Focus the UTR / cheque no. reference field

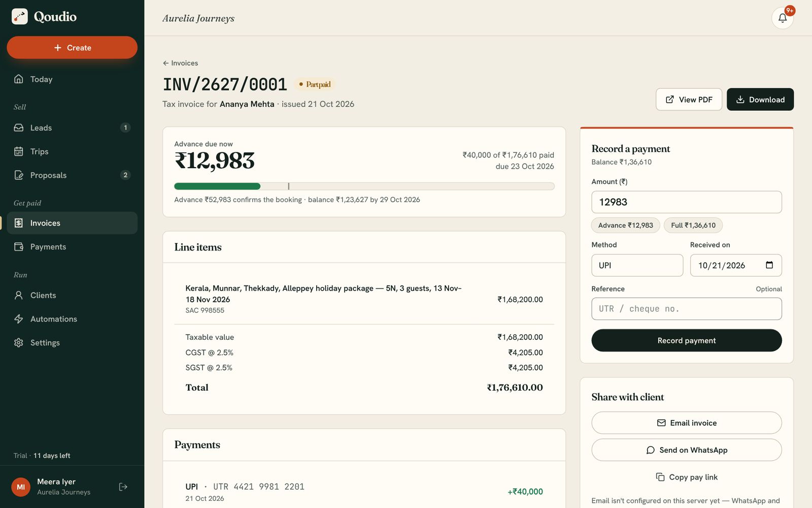686,309
